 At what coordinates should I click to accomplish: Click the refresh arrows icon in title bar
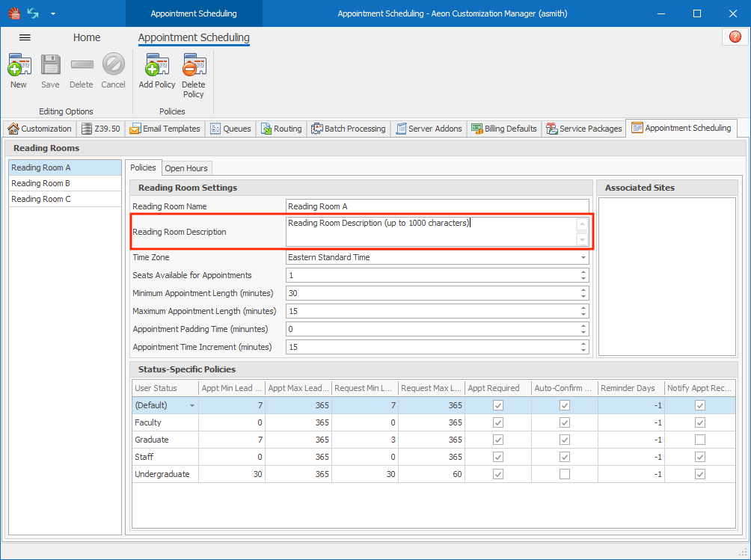33,13
